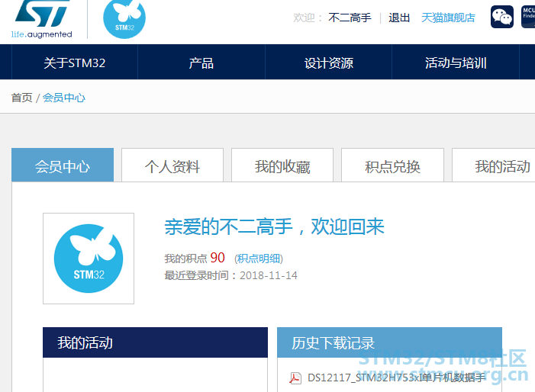
Task: Click 会员中心 in breadcrumb
Action: tap(64, 98)
